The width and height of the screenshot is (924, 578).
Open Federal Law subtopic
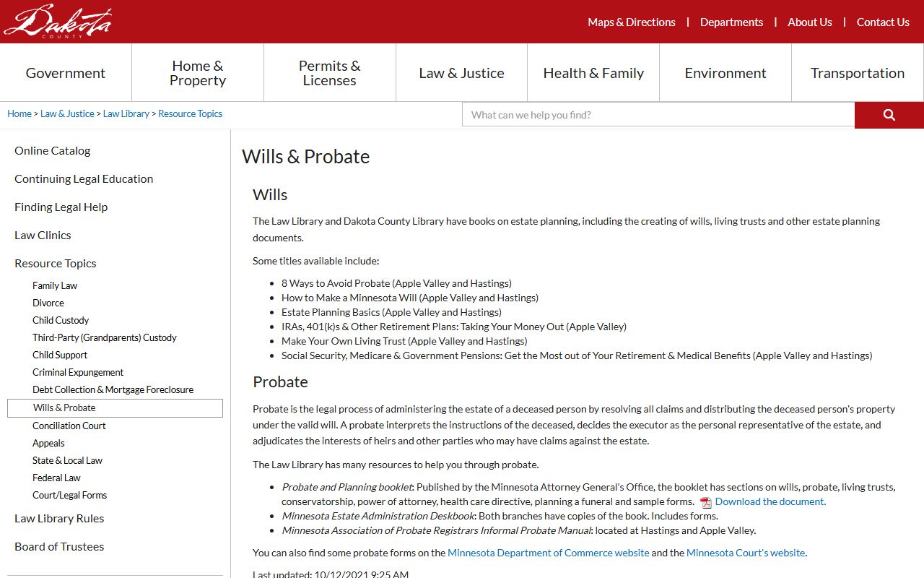[56, 478]
